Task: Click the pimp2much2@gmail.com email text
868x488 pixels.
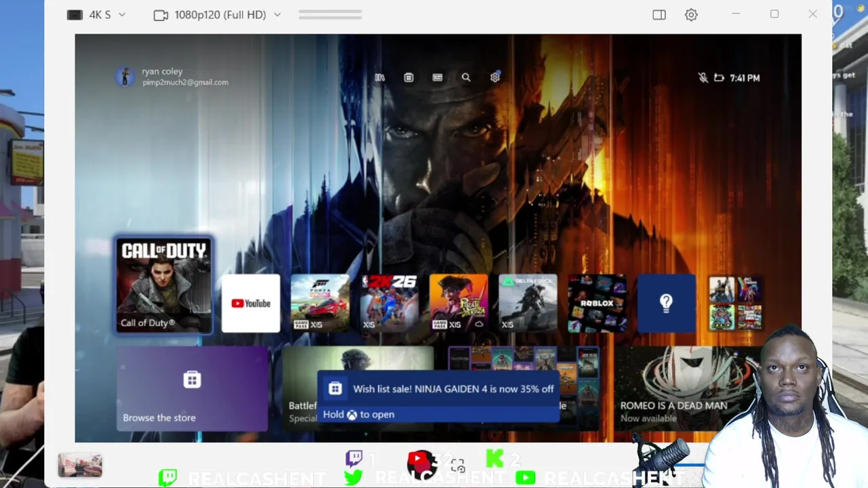Action: pos(185,82)
